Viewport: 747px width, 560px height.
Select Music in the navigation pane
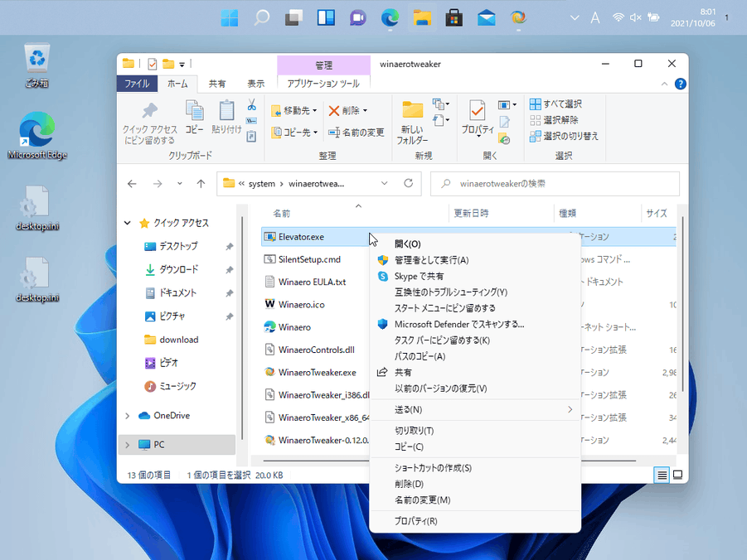(177, 386)
